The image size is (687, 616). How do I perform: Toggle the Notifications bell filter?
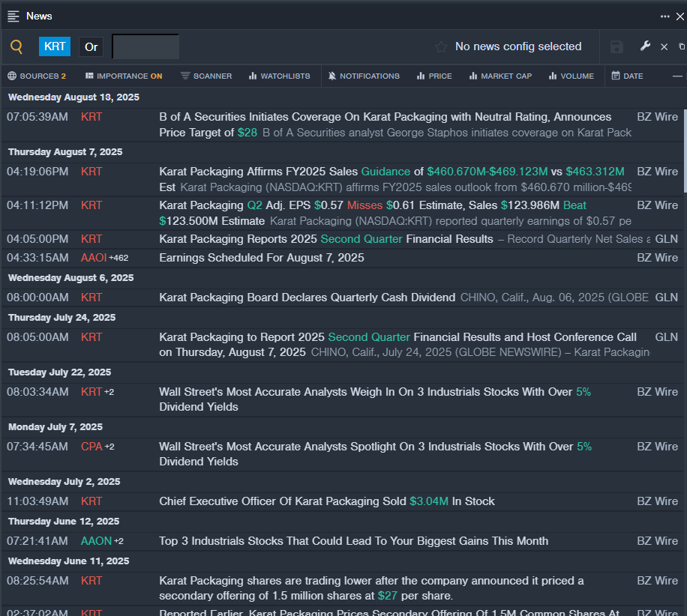tap(364, 76)
